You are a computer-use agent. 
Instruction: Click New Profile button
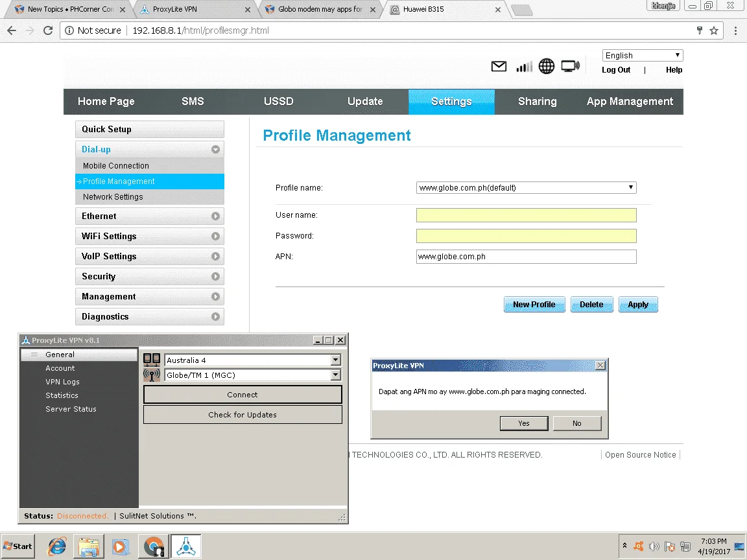[534, 304]
